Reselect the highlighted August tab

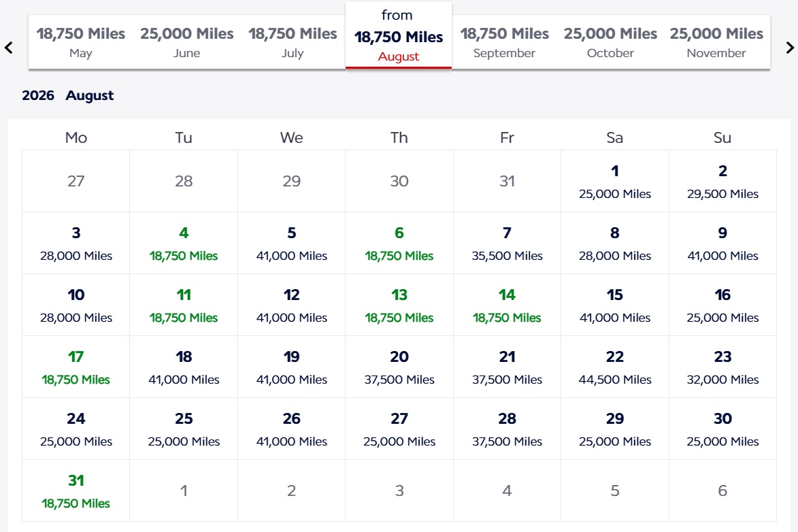398,34
